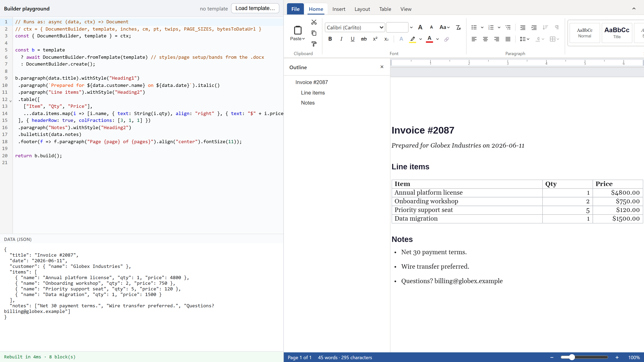Open the Borders dropdown
Viewport: 644px width, 362px height.
(x=554, y=39)
